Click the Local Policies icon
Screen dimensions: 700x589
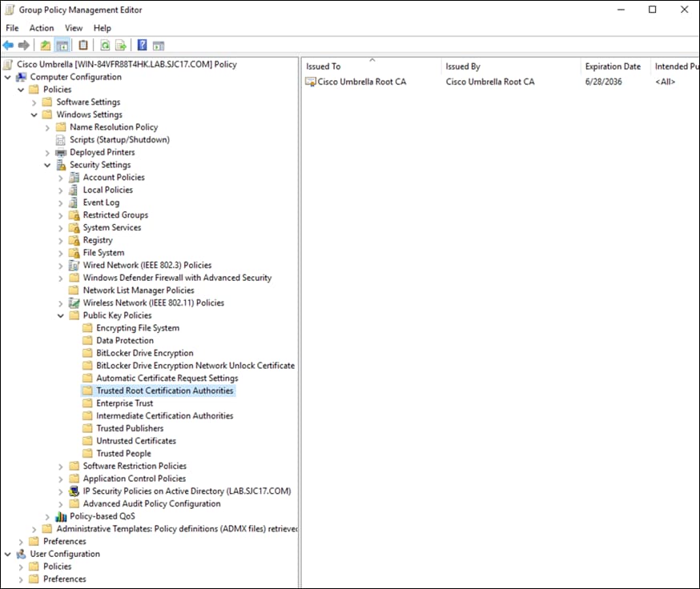point(73,190)
